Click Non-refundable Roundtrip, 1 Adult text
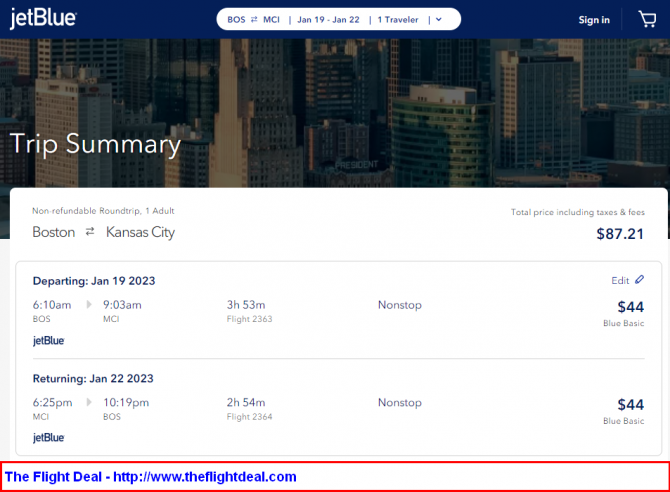 point(103,211)
